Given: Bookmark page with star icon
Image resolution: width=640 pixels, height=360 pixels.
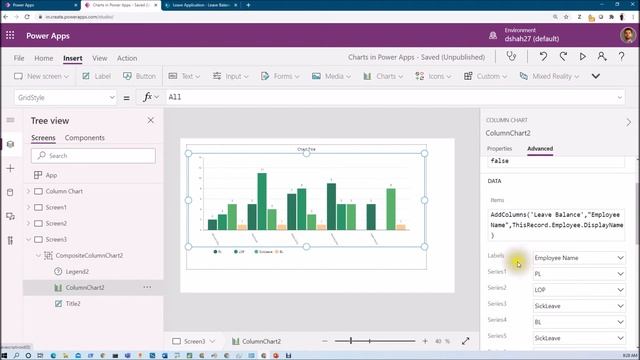Looking at the screenshot, I should click(x=566, y=17).
